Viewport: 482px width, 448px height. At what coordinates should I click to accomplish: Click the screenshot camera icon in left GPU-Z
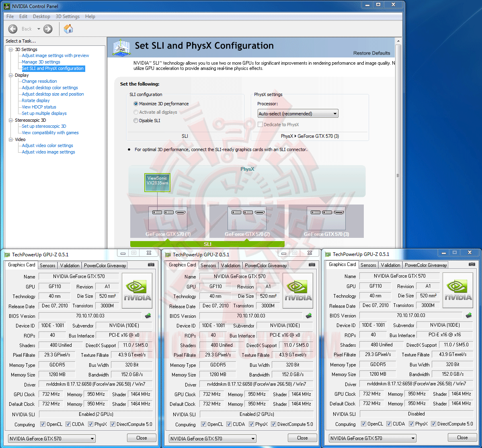click(151, 264)
